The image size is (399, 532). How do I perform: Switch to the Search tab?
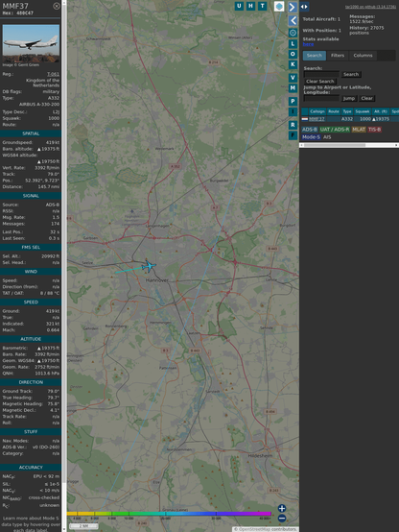pos(315,56)
